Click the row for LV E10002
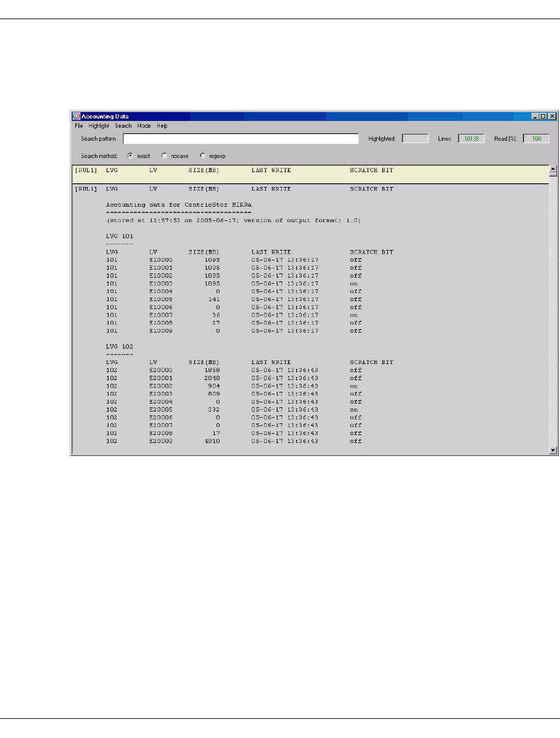This screenshot has height=738, width=560. coord(234,276)
